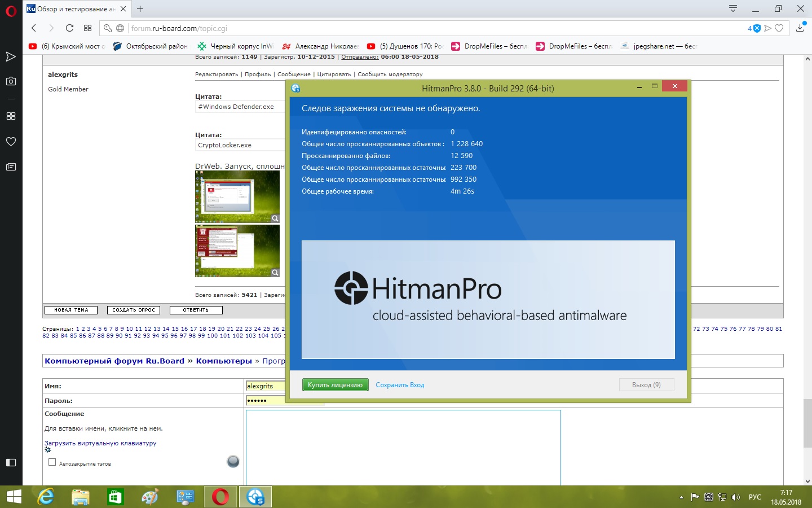Image resolution: width=812 pixels, height=508 pixels.
Task: Open the downloads panel
Action: coord(800,28)
